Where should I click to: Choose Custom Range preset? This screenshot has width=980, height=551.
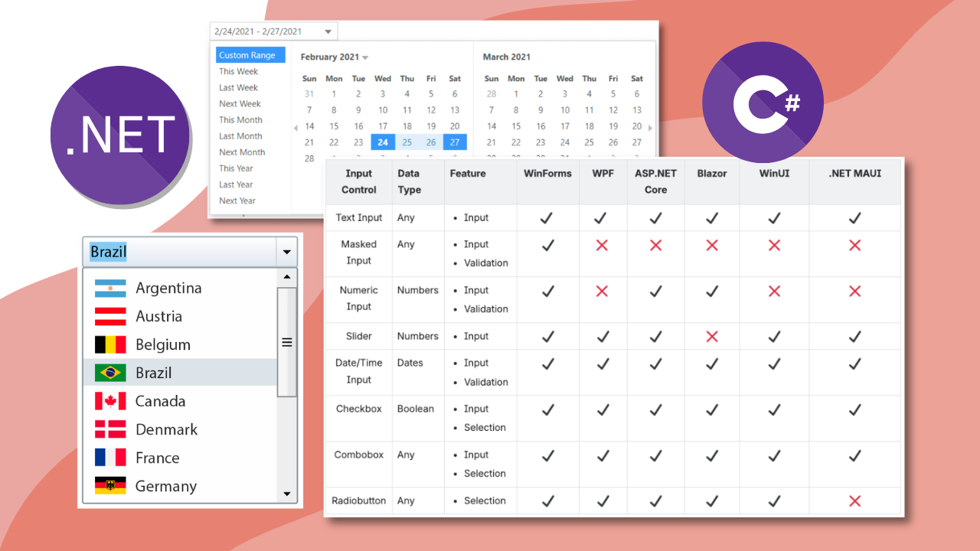tap(250, 55)
